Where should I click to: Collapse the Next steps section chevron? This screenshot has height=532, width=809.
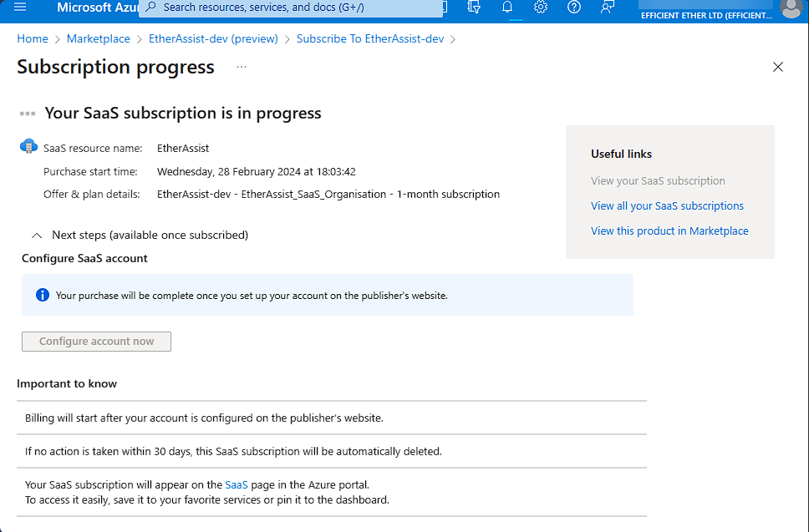(37, 235)
